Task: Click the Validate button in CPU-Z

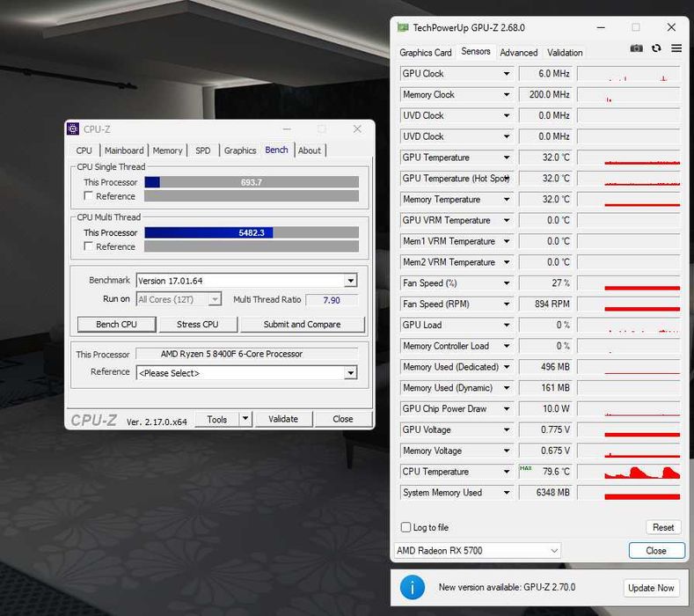Action: [283, 419]
